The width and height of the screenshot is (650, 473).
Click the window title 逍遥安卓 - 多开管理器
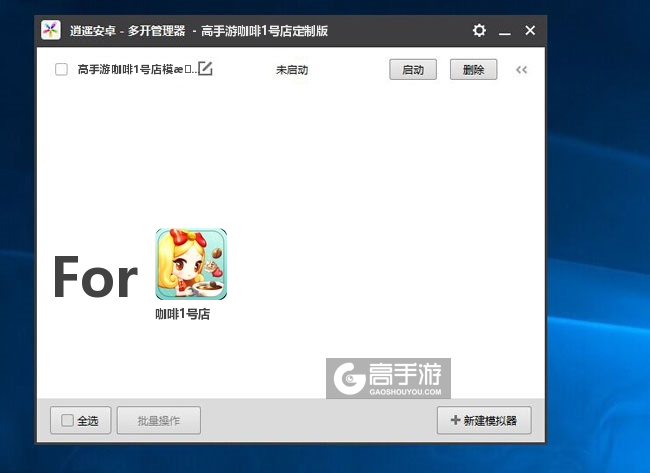(x=128, y=31)
